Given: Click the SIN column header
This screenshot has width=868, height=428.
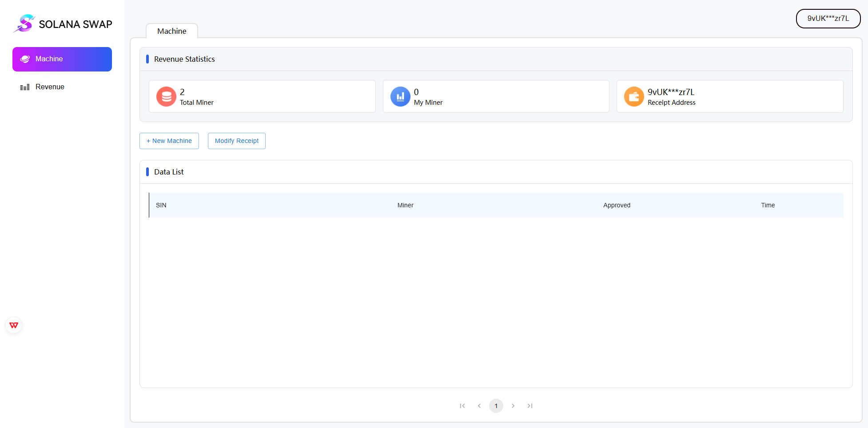Looking at the screenshot, I should pyautogui.click(x=161, y=205).
